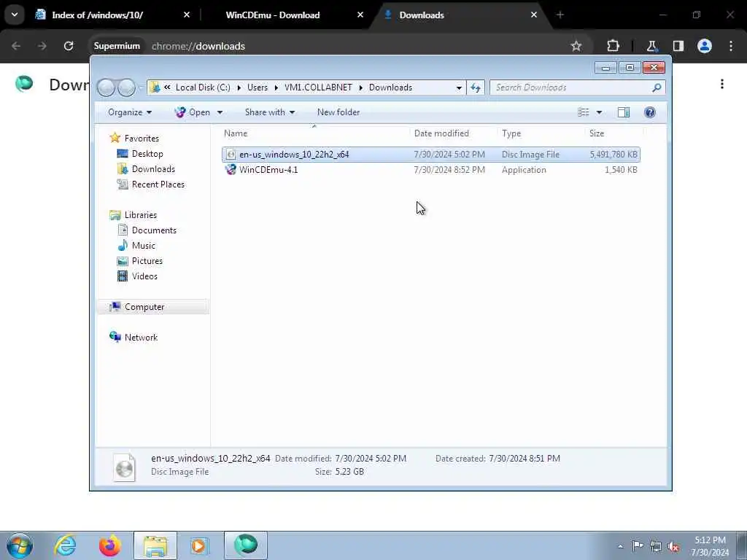Viewport: 747px width, 560px height.
Task: Click VM1.COLLABNET in address breadcrumb
Action: click(318, 87)
